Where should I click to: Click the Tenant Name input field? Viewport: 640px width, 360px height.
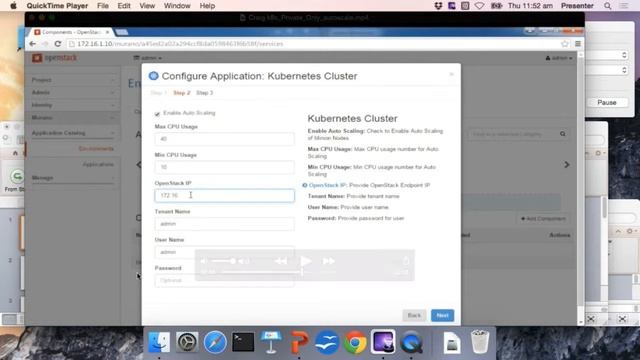224,224
